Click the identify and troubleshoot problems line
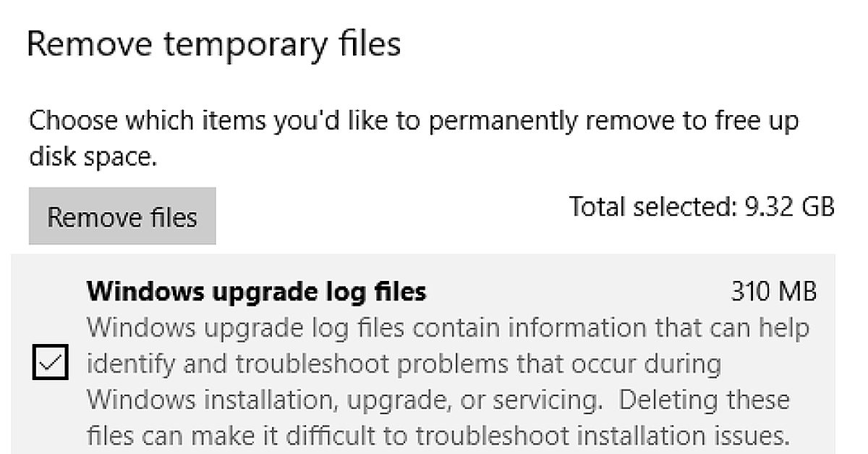The width and height of the screenshot is (868, 454). pyautogui.click(x=404, y=363)
